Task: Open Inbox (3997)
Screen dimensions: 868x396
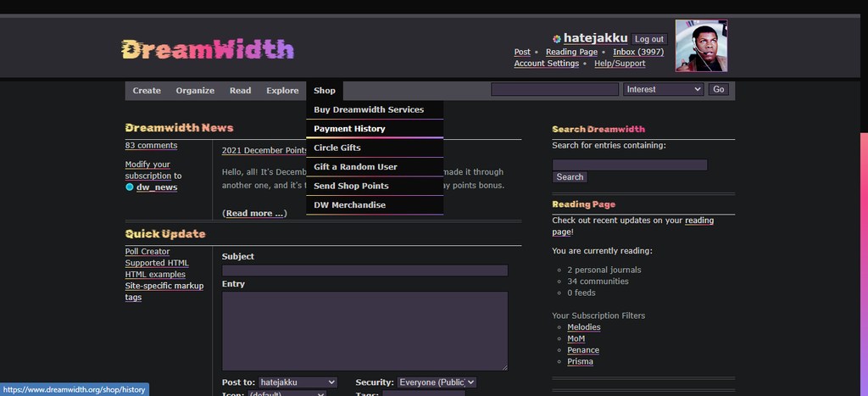Action: tap(638, 52)
